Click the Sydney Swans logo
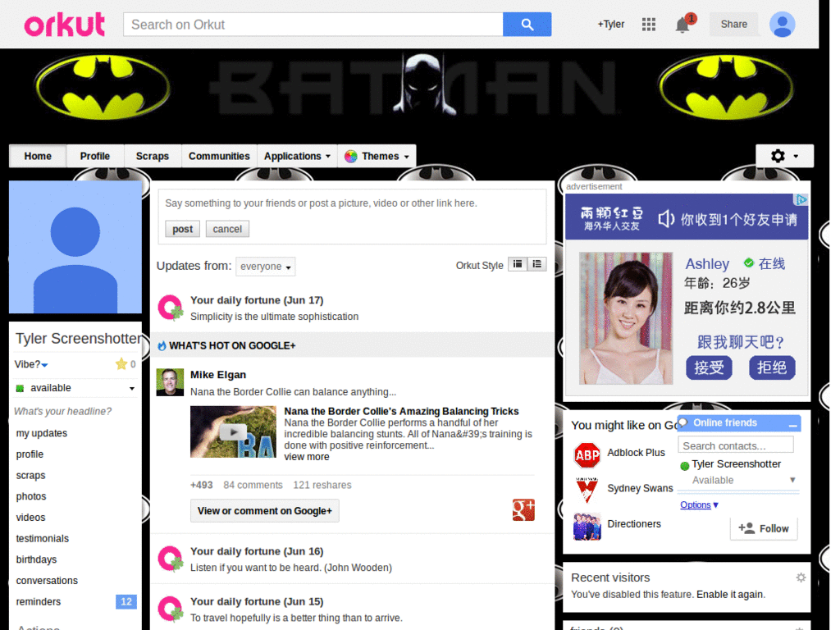Screen dimensions: 840x630 pos(587,491)
